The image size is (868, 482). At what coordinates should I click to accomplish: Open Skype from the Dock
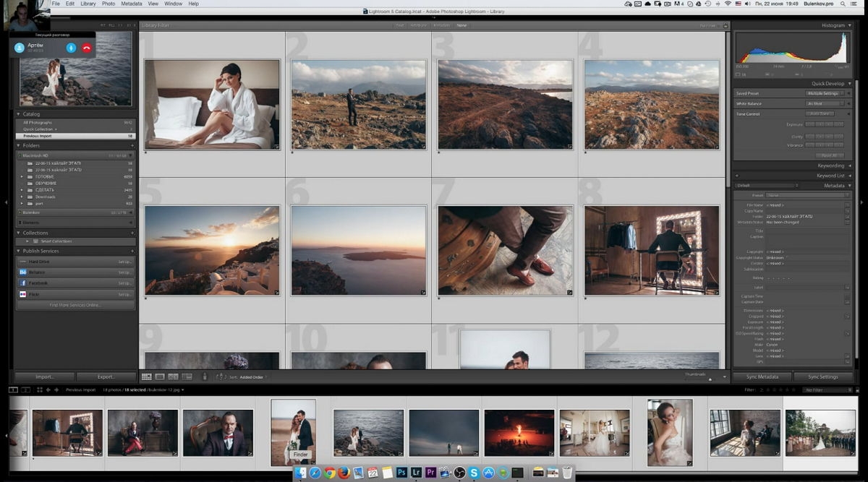click(474, 472)
